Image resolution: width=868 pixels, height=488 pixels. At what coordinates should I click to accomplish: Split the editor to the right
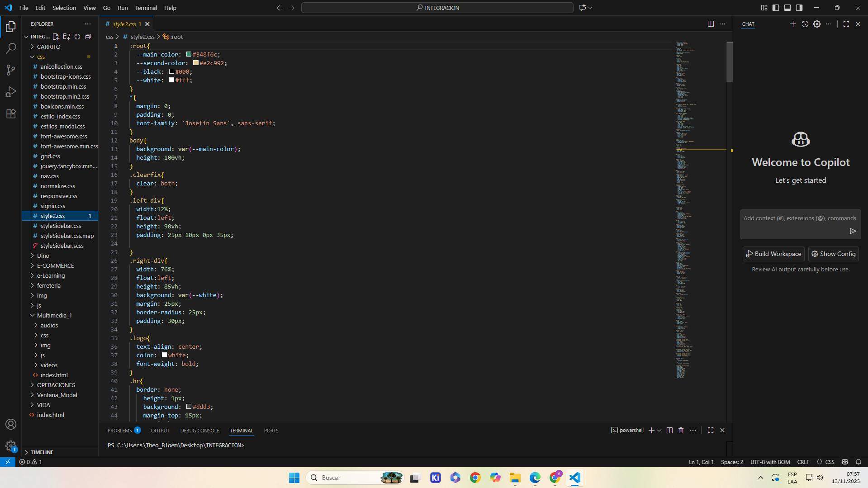711,24
